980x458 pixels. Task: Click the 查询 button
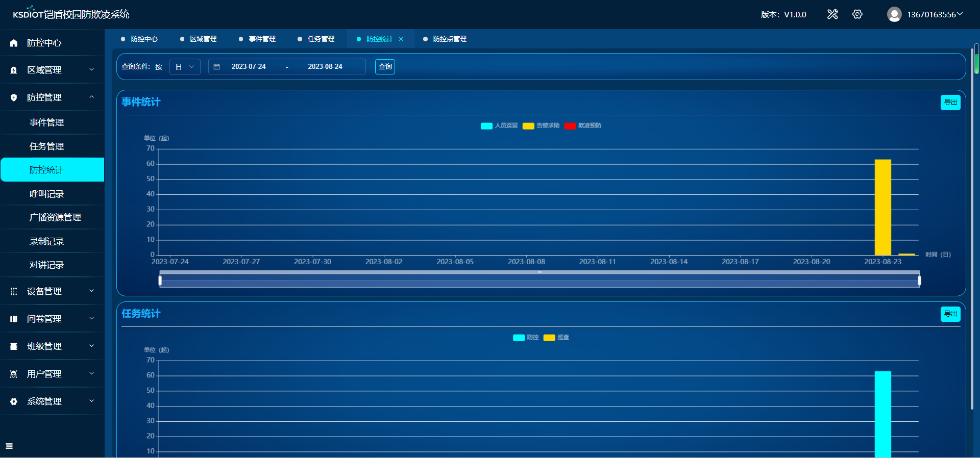pos(385,67)
